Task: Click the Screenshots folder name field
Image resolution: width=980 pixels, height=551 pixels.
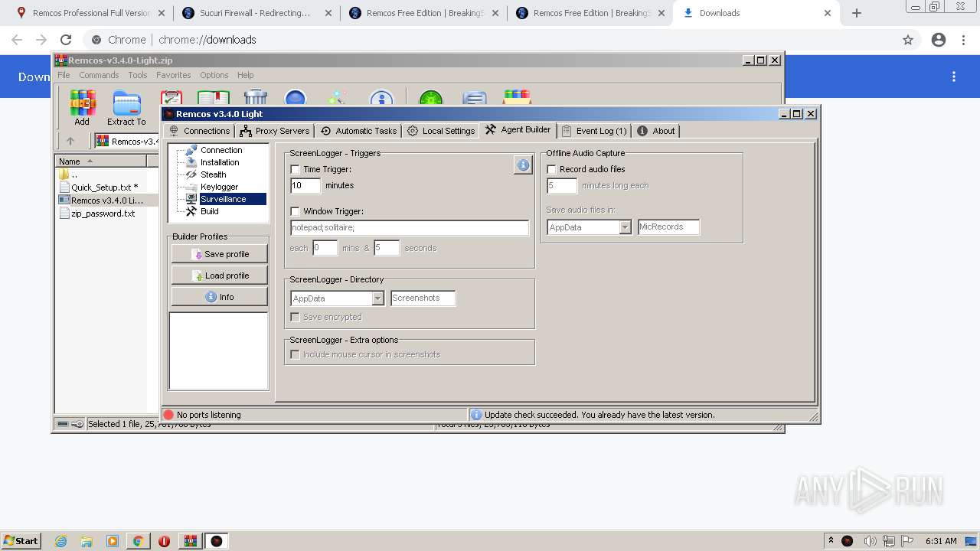Action: click(423, 298)
